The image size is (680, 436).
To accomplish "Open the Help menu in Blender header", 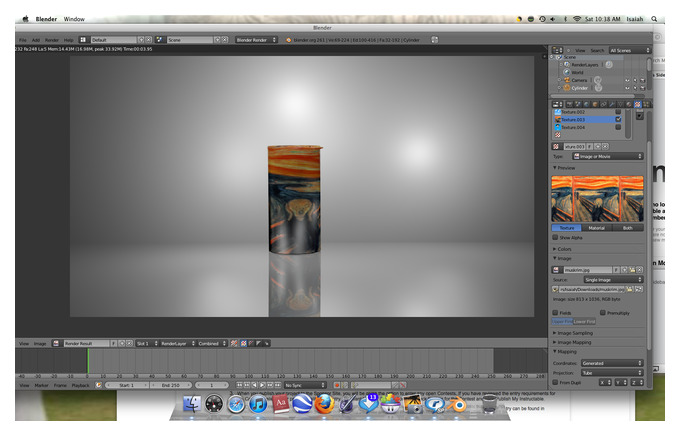I will coord(69,40).
